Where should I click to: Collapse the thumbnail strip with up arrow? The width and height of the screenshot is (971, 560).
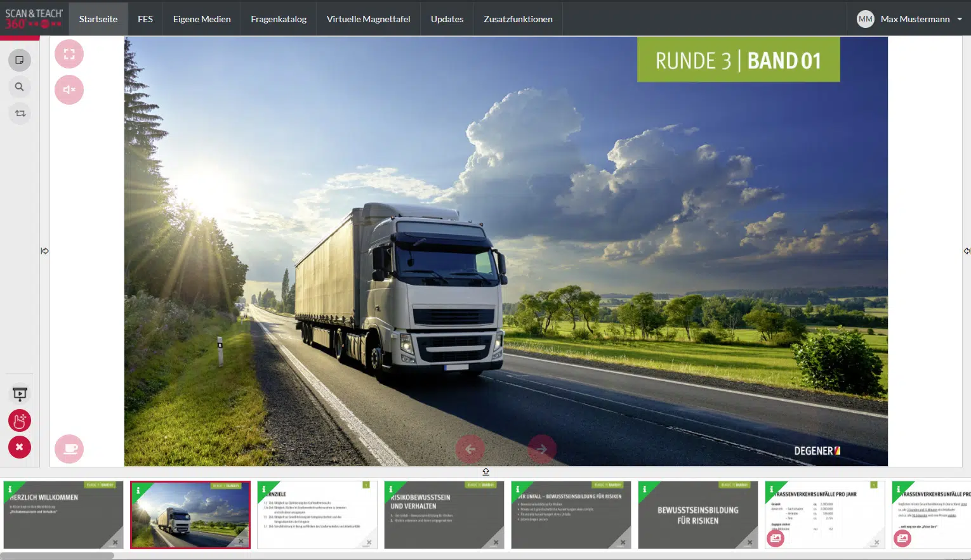[x=485, y=472]
